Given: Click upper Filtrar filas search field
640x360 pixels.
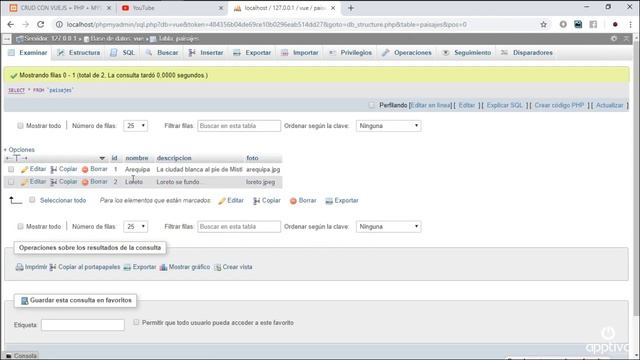Looking at the screenshot, I should click(x=239, y=126).
